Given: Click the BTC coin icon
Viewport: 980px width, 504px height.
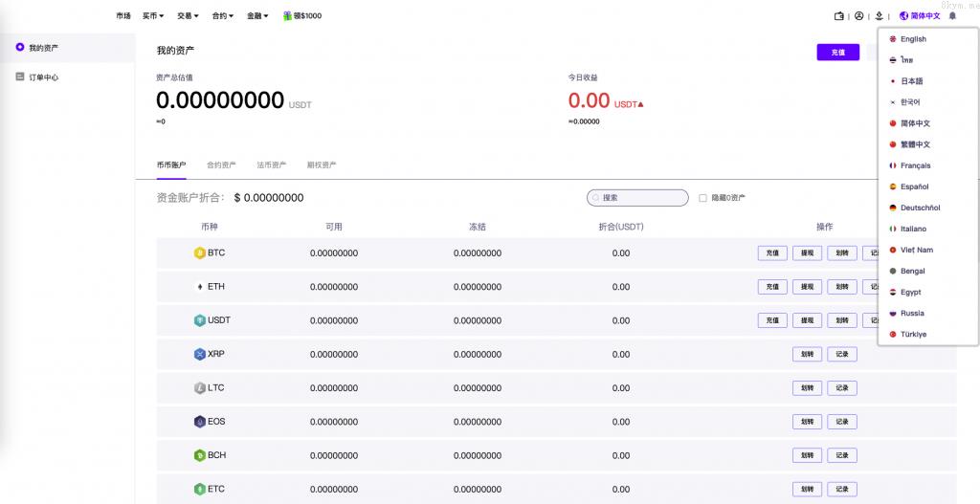Looking at the screenshot, I should pyautogui.click(x=200, y=253).
